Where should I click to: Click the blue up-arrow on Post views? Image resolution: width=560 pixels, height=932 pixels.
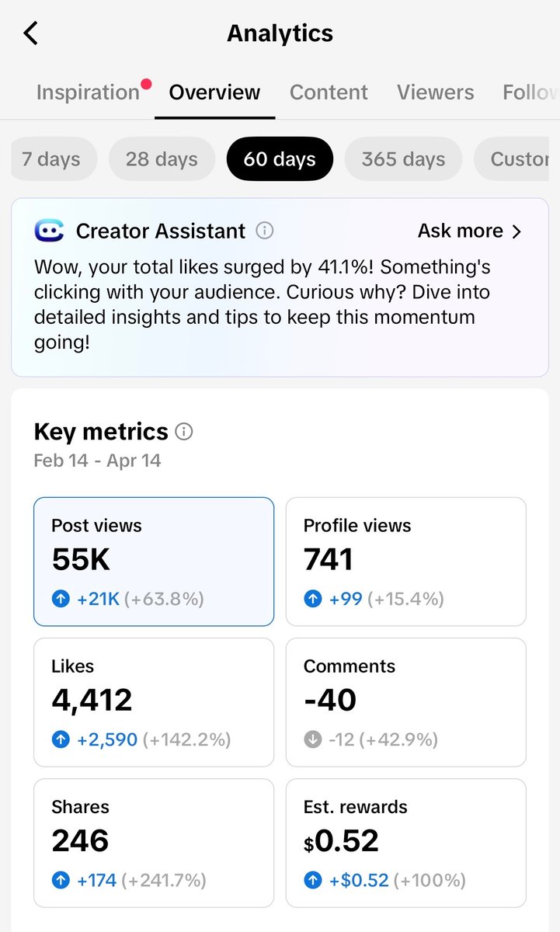pos(60,599)
